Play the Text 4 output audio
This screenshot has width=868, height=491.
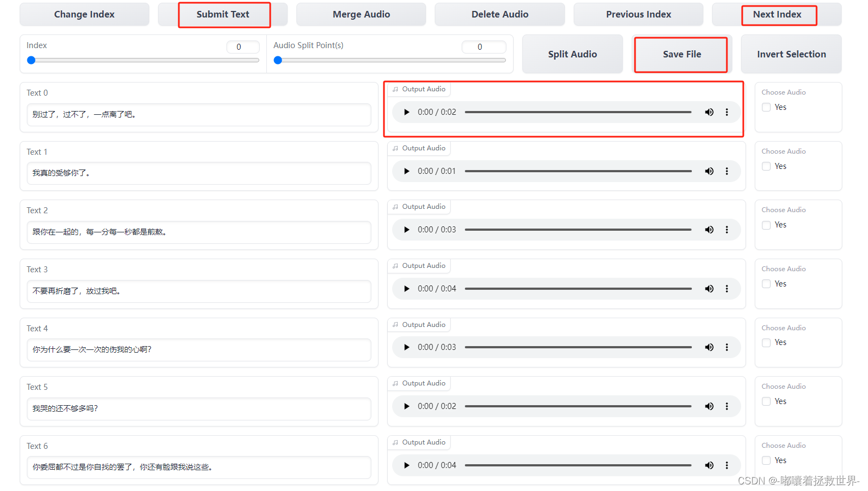click(x=406, y=347)
